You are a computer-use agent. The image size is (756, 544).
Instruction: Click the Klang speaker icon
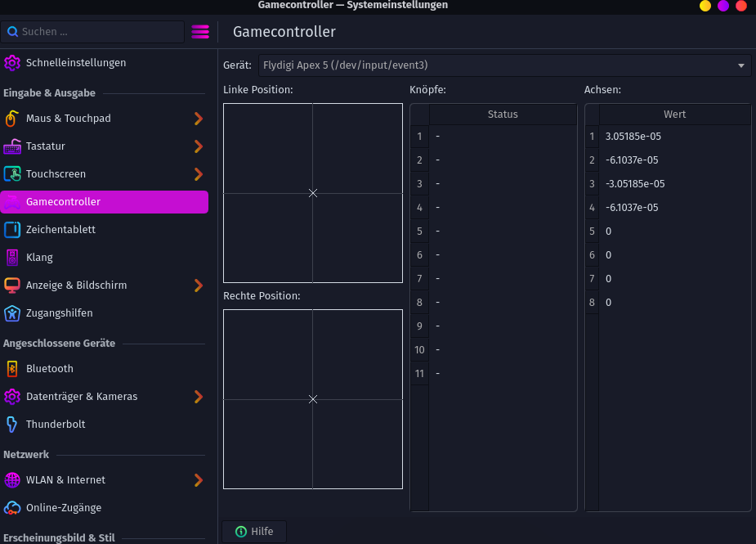(11, 258)
